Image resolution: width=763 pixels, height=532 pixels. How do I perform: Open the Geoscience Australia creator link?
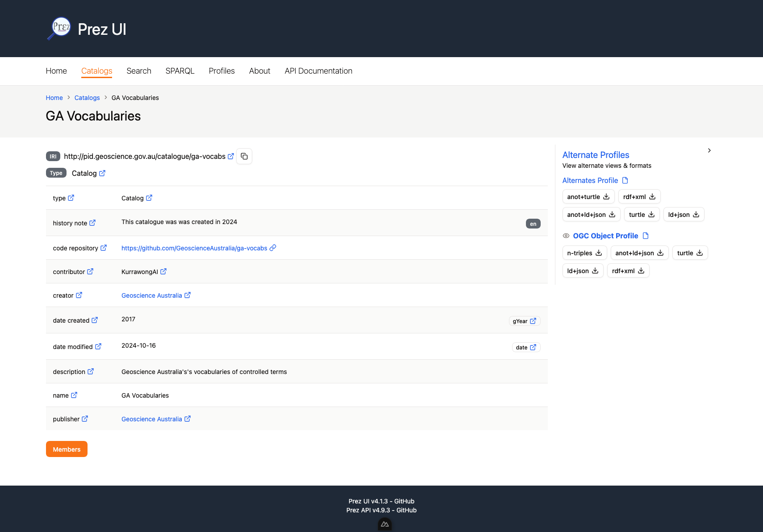(152, 295)
